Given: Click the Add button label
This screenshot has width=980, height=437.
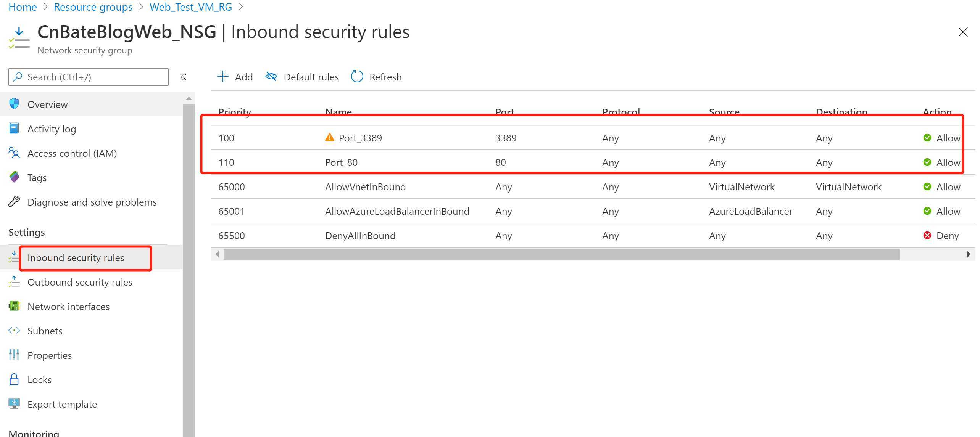Looking at the screenshot, I should coord(244,77).
